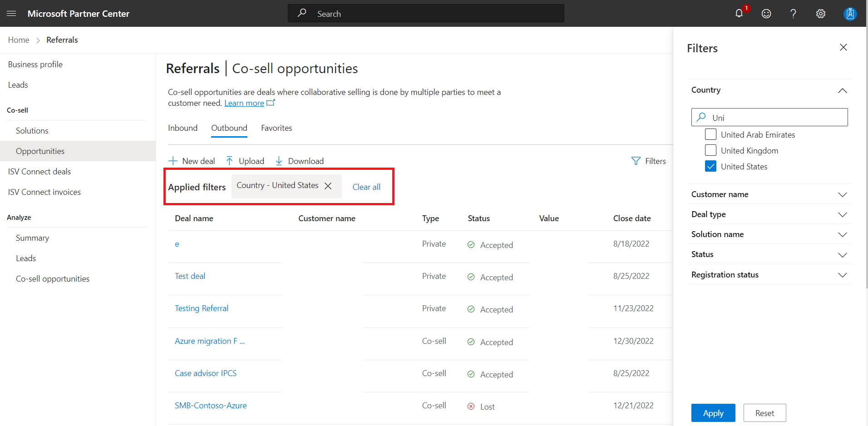Open Business profile in the sidebar
Screen dimensions: 868x426
click(35, 64)
